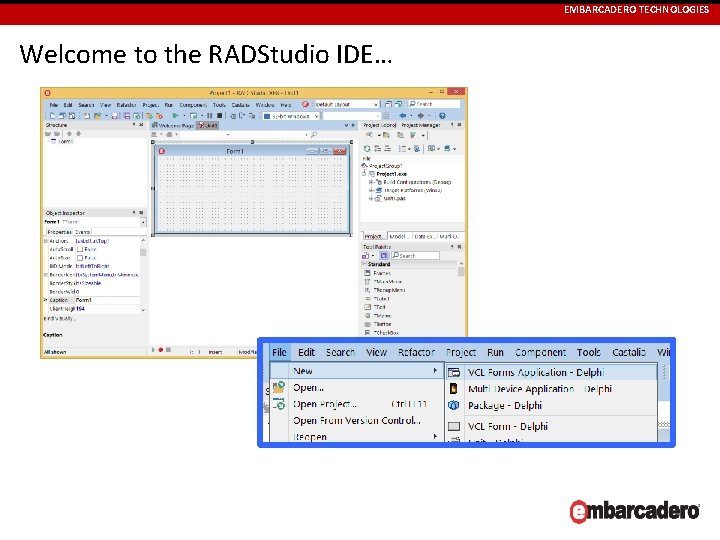
Task: Click the Tool Palette Search field
Action: click(416, 255)
